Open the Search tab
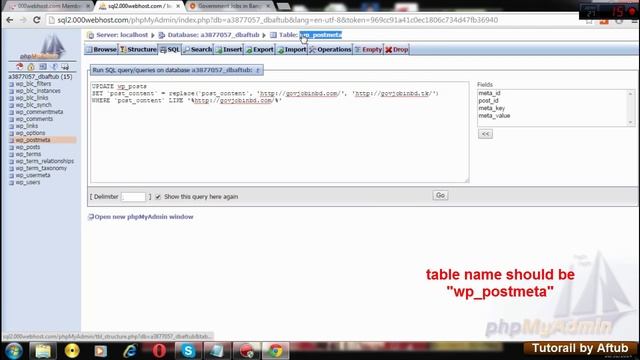 [198, 49]
